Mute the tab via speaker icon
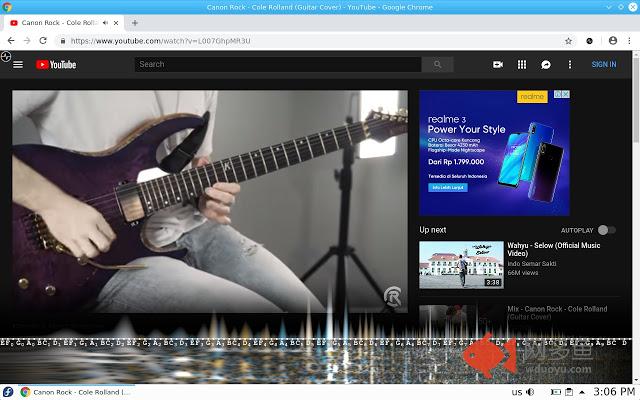Image resolution: width=640 pixels, height=400 pixels. (x=105, y=23)
